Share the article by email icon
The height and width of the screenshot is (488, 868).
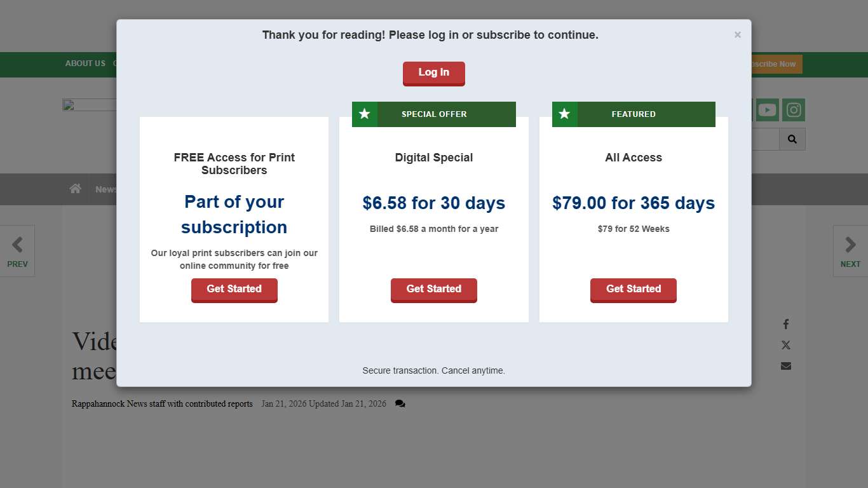click(786, 366)
